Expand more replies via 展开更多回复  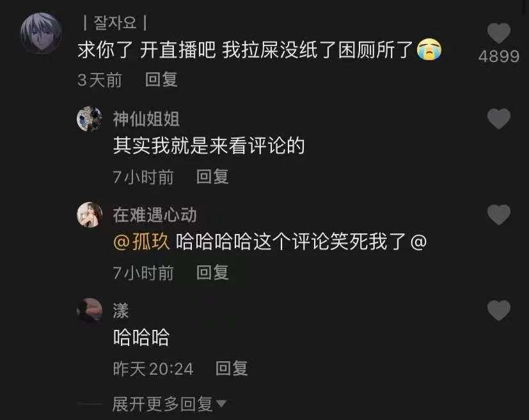tap(162, 404)
